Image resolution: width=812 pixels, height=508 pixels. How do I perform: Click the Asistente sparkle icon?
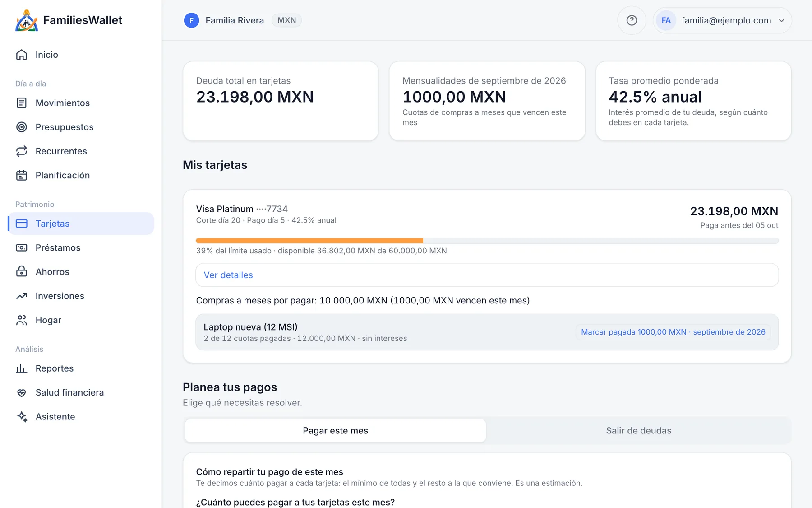click(x=22, y=417)
